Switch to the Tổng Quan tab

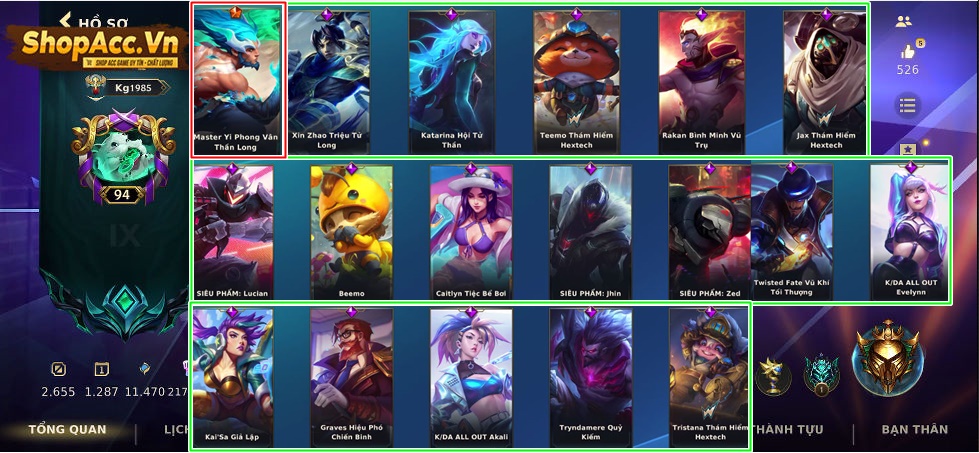pos(67,429)
